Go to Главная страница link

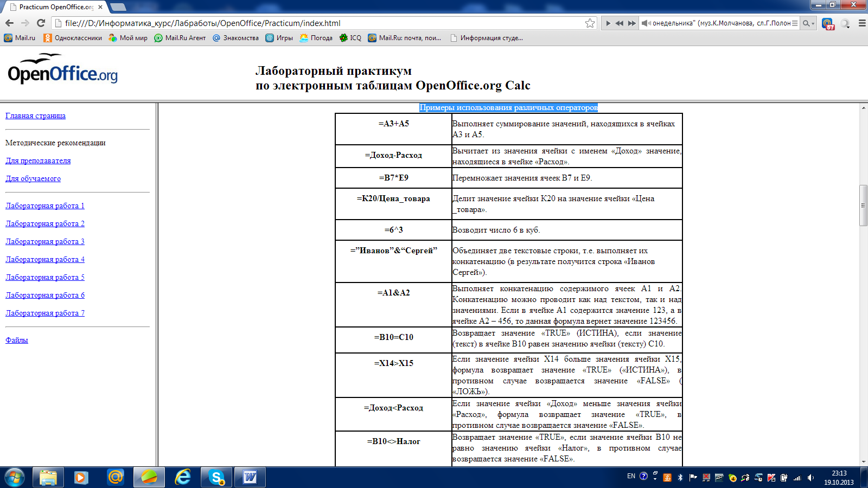(x=35, y=115)
